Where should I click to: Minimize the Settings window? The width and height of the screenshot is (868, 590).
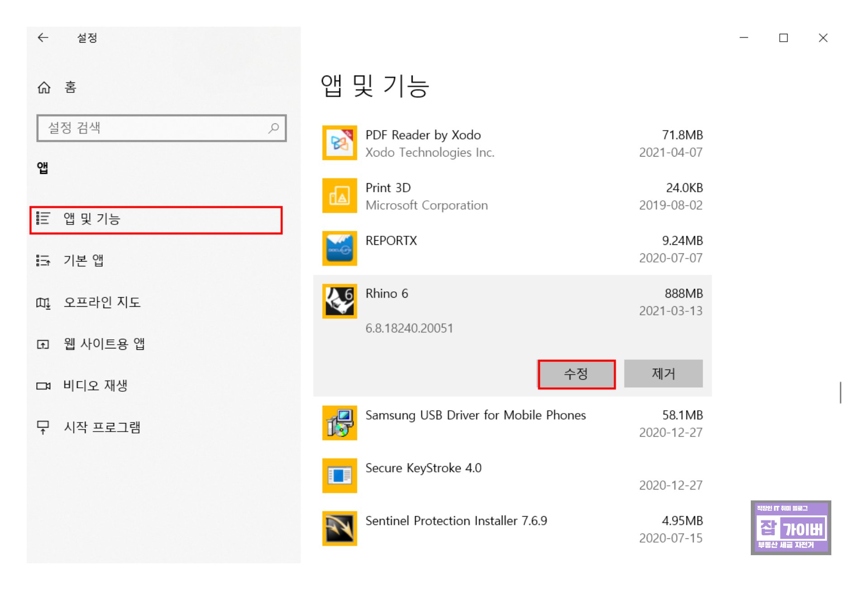coord(744,38)
